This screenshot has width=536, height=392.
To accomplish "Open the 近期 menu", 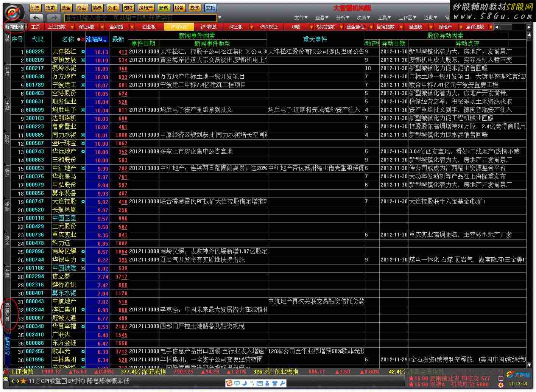I will tap(431, 17).
